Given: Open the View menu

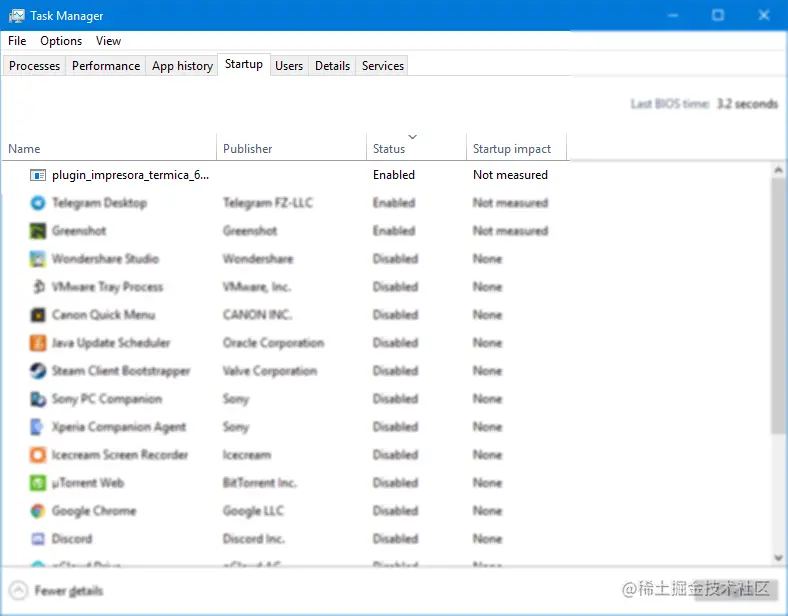Looking at the screenshot, I should point(108,41).
